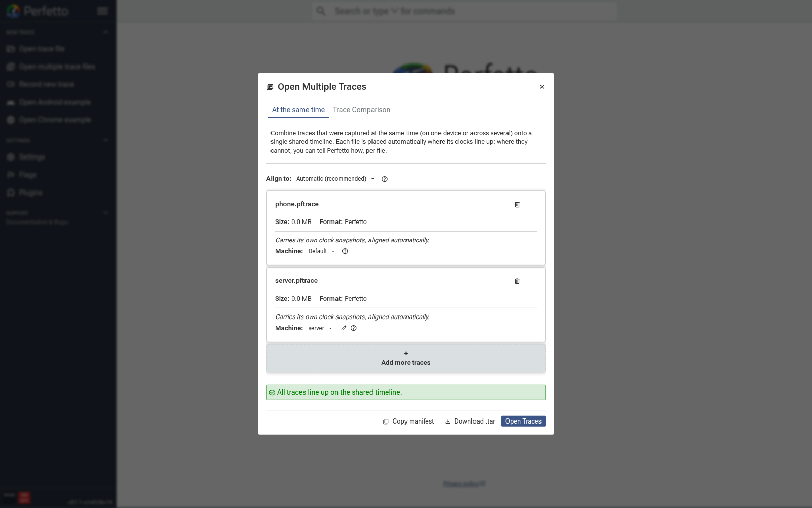Expand the Align to Automatic dropdown

335,179
